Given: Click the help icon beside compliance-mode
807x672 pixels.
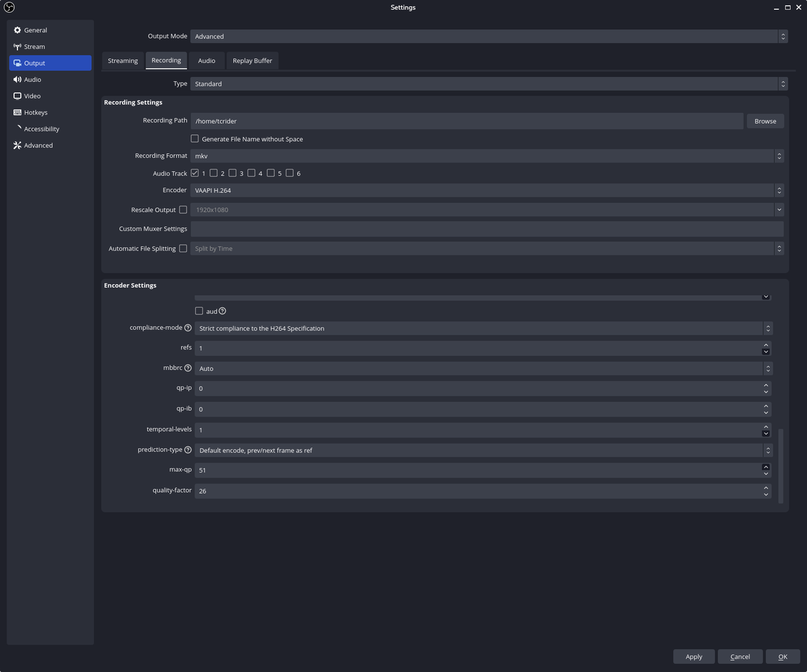Looking at the screenshot, I should [188, 328].
